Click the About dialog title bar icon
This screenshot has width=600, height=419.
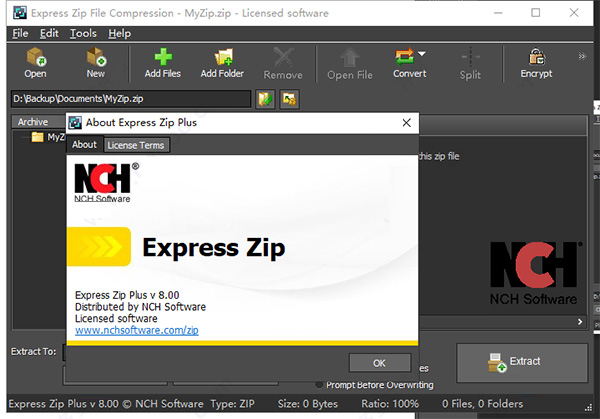(x=75, y=123)
